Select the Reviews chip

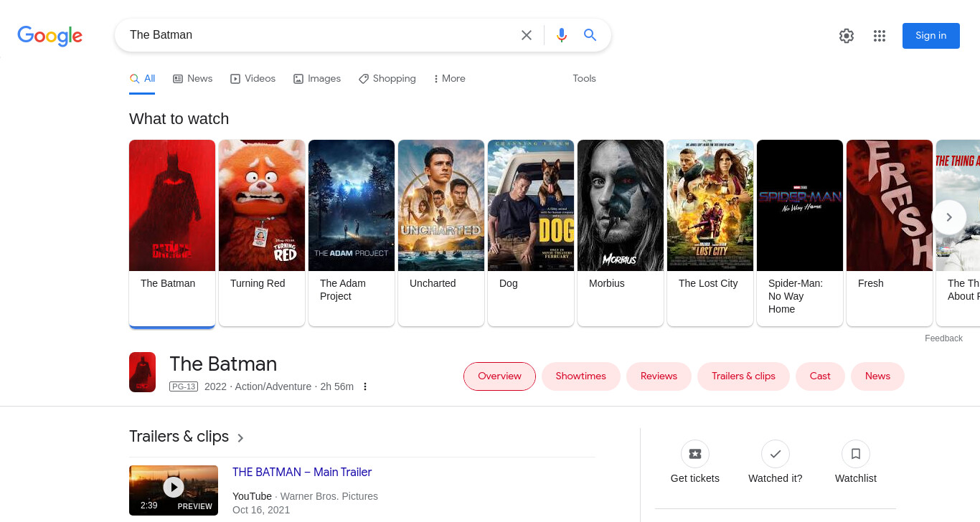click(659, 376)
